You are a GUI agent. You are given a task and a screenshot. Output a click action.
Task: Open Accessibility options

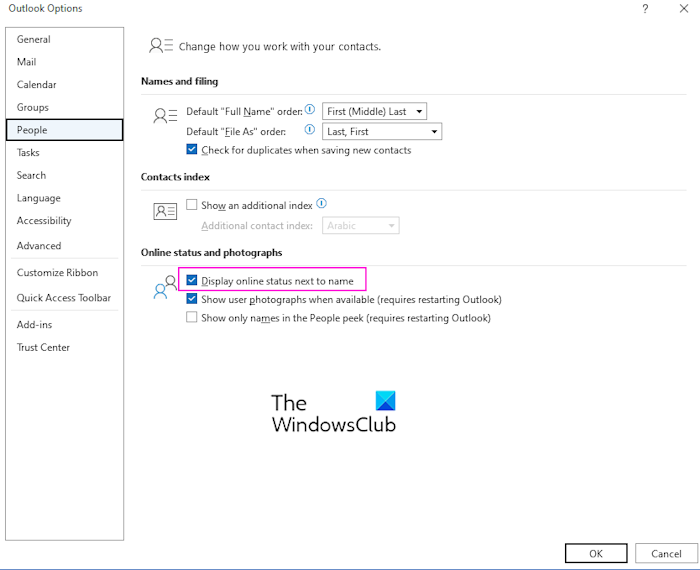[64, 221]
